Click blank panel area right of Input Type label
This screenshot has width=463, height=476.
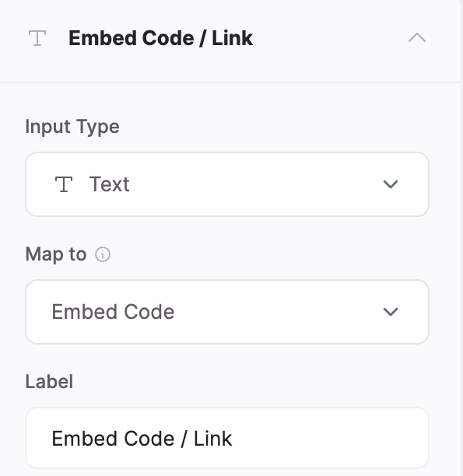pos(273,127)
